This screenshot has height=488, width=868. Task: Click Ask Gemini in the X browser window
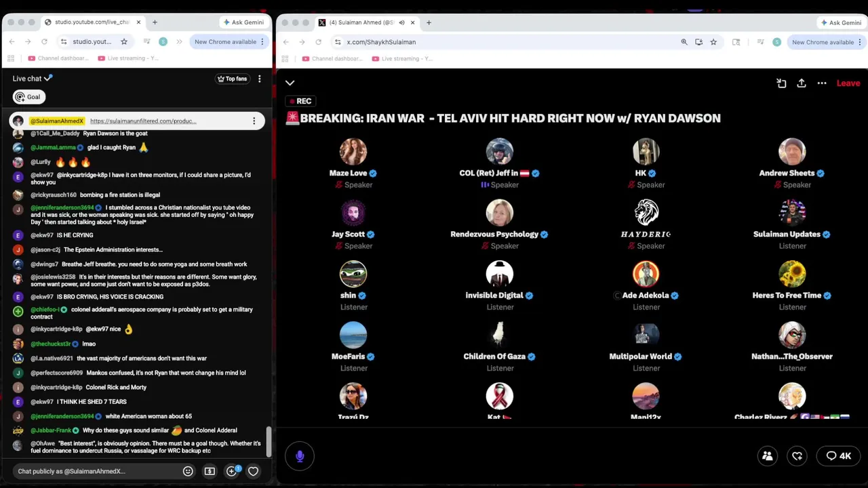[x=841, y=22]
